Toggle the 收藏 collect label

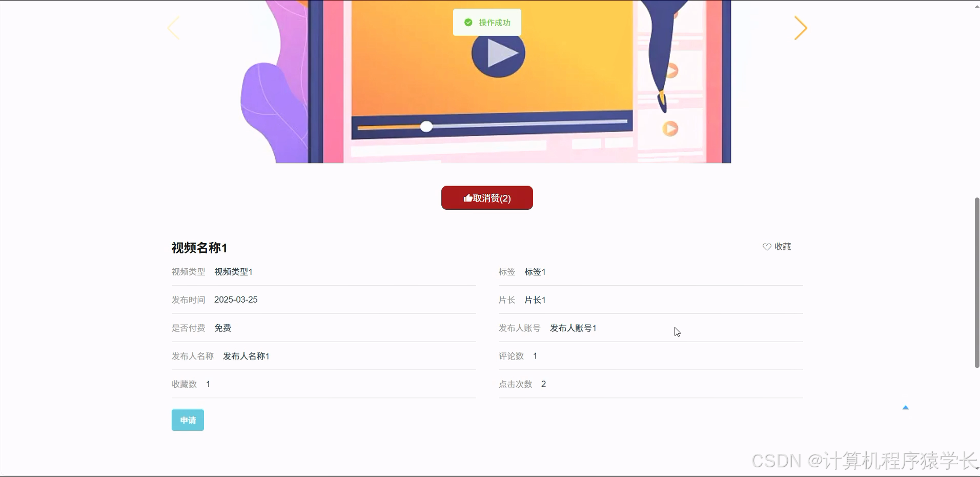tap(782, 247)
